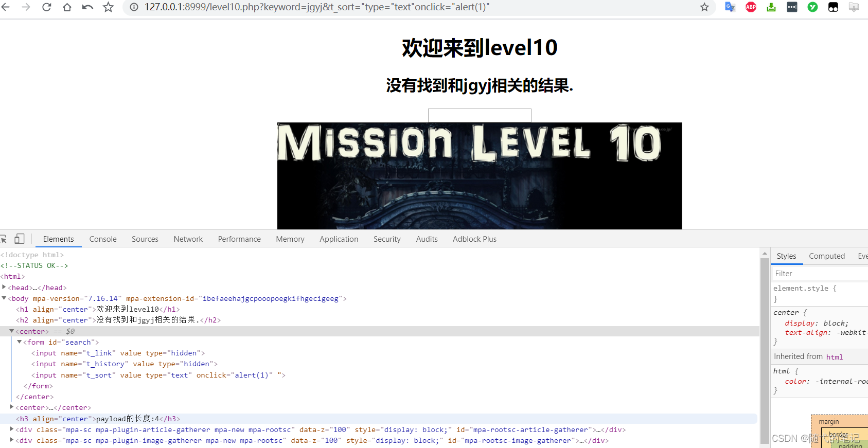Collapse the selected center node

[x=12, y=331]
